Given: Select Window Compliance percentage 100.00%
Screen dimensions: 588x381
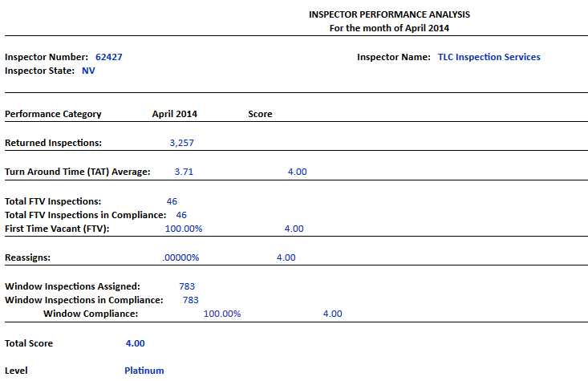Looking at the screenshot, I should tap(222, 314).
